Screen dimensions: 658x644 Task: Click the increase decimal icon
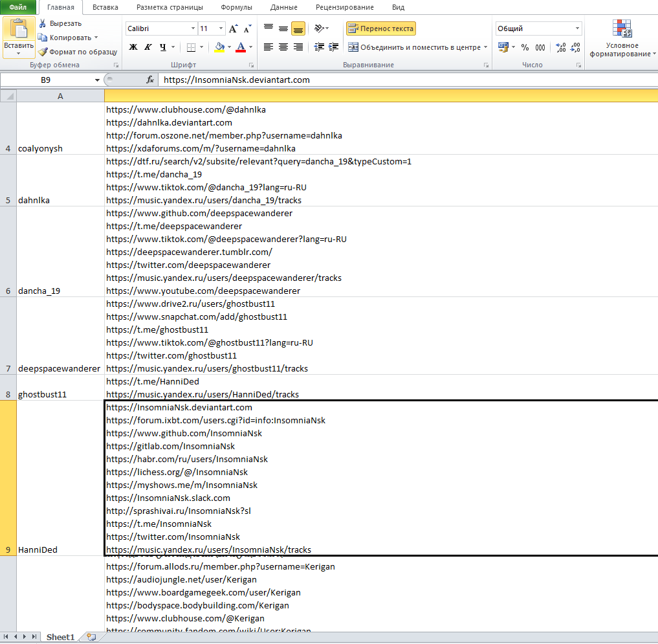561,47
